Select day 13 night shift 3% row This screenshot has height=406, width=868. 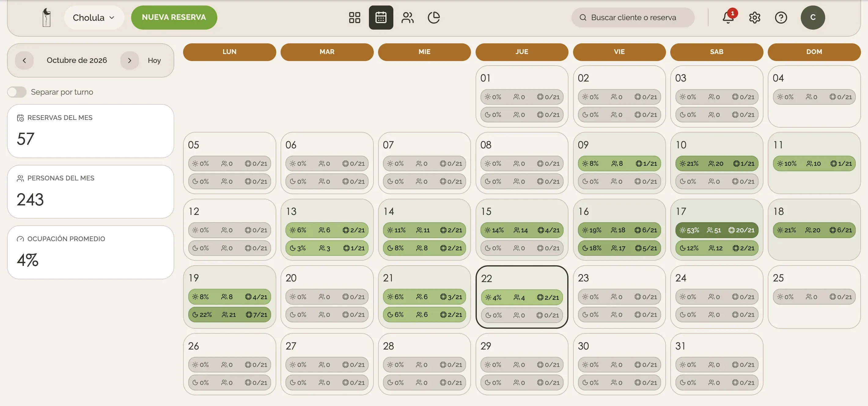coord(327,248)
